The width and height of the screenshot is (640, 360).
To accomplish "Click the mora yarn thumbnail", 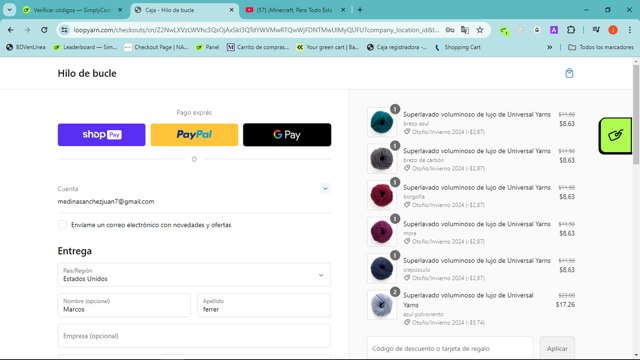I will [382, 231].
